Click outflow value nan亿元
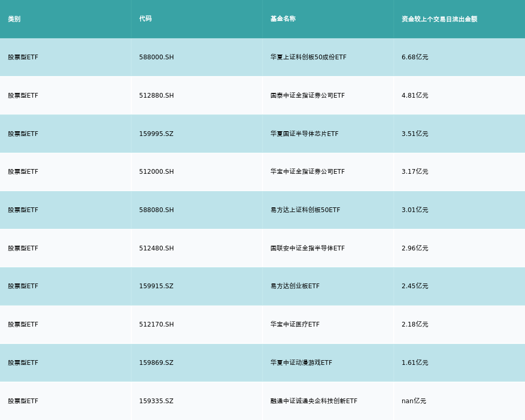Image resolution: width=525 pixels, height=420 pixels. (414, 401)
